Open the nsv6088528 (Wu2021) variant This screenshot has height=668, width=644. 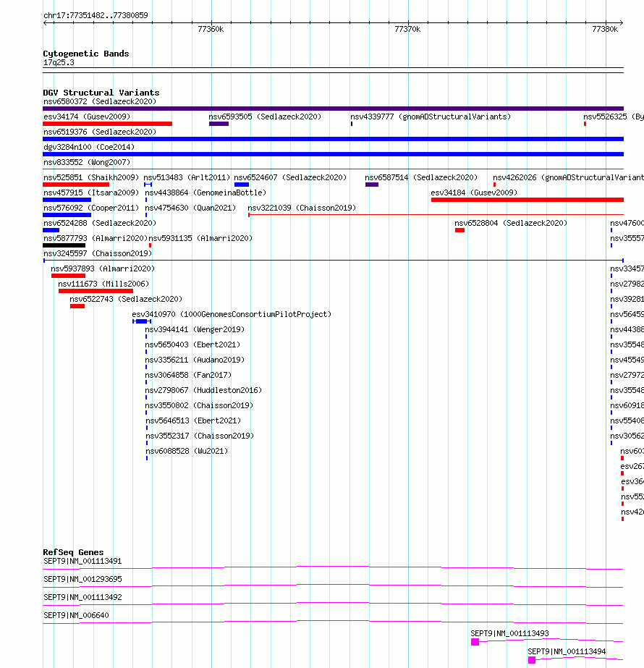pyautogui.click(x=187, y=452)
